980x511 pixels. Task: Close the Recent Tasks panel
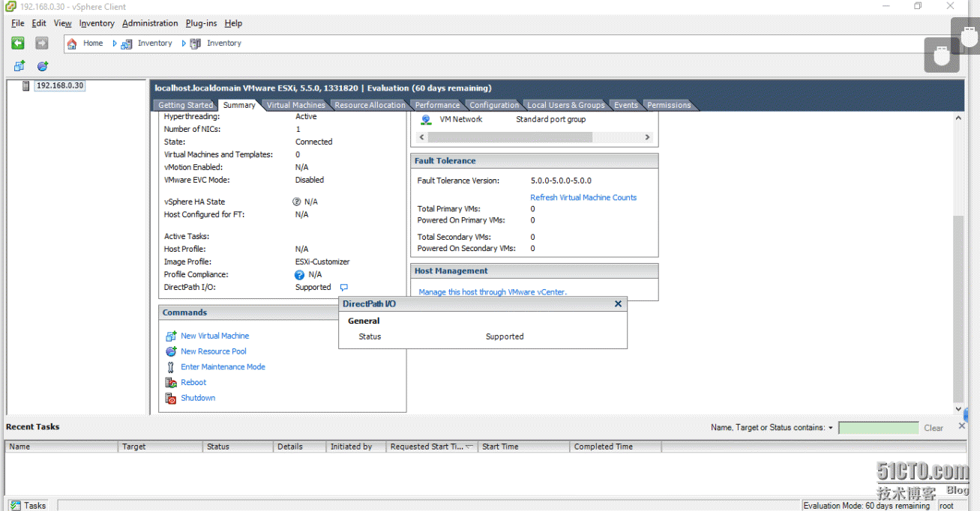962,426
